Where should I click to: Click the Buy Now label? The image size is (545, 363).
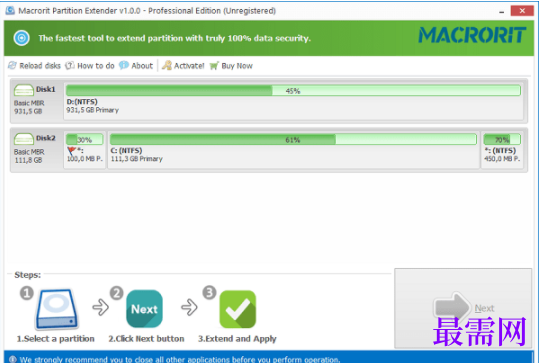237,66
